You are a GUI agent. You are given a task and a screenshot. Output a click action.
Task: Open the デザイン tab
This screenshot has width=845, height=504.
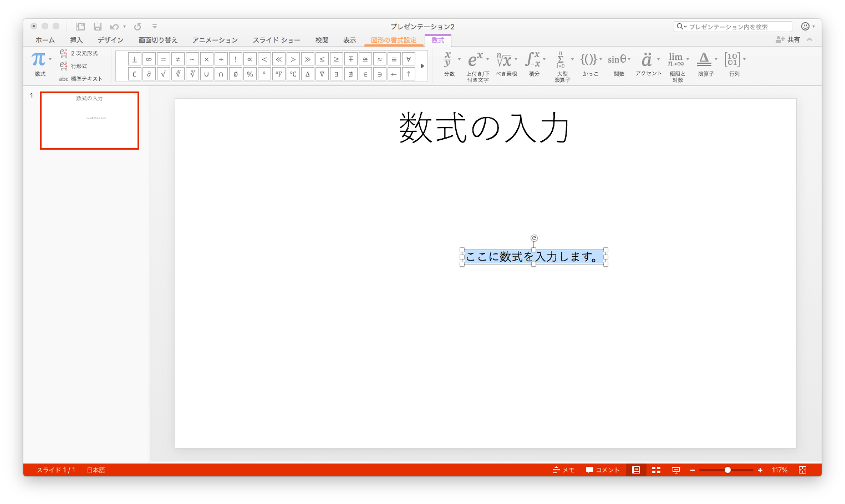point(110,40)
